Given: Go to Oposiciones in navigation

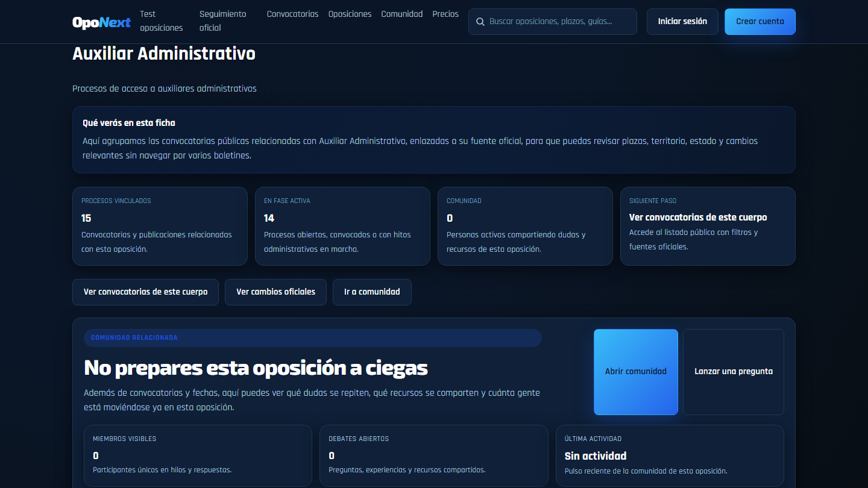Looking at the screenshot, I should pyautogui.click(x=350, y=14).
